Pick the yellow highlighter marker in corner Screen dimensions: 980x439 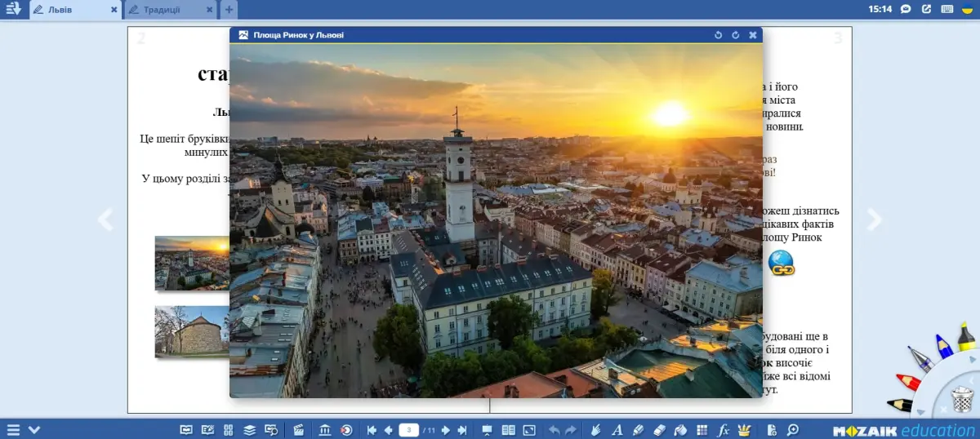967,336
